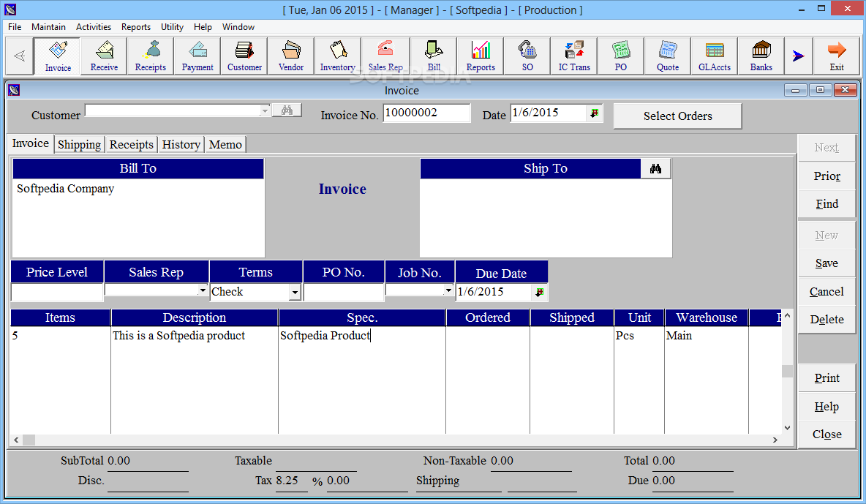
Task: Click the Help button in side panel
Action: click(x=827, y=407)
